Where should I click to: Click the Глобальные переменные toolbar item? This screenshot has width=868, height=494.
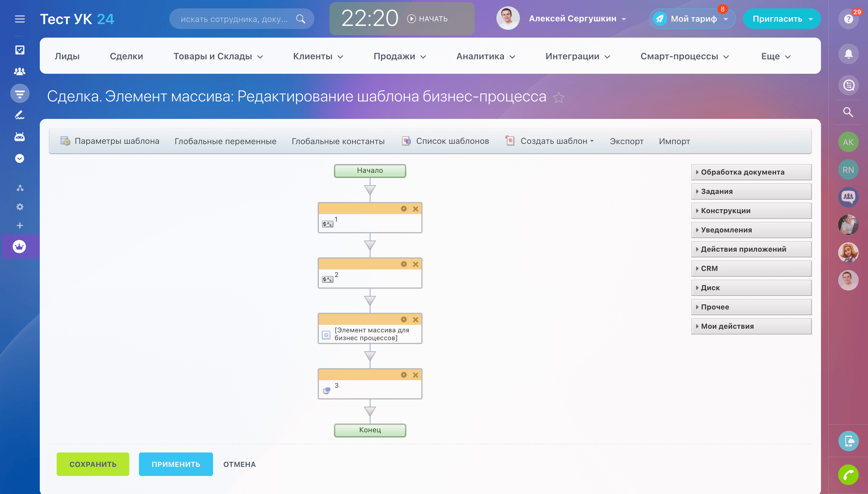pyautogui.click(x=225, y=141)
